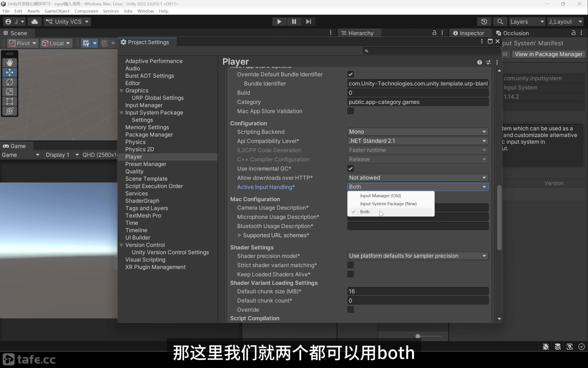588x368 pixels.
Task: Open Allow downloads over HTTP dropdown
Action: (418, 178)
